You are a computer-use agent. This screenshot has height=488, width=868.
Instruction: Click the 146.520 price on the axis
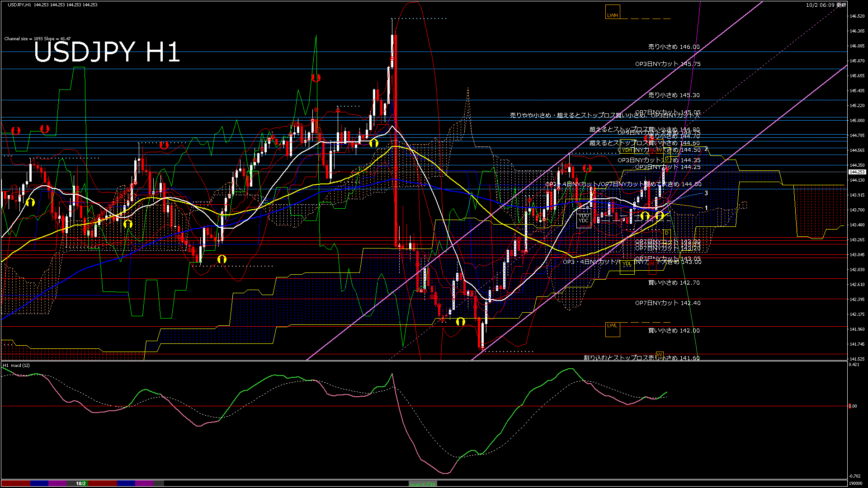[x=857, y=16]
